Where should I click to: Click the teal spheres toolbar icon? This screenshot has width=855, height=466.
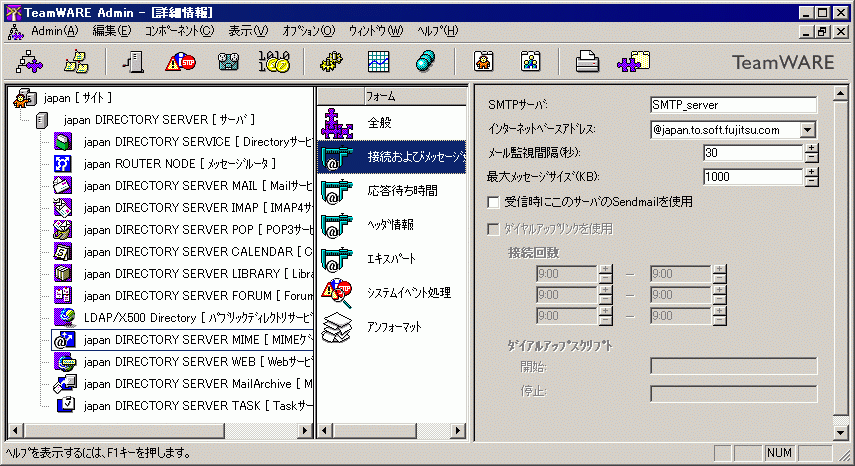[425, 62]
